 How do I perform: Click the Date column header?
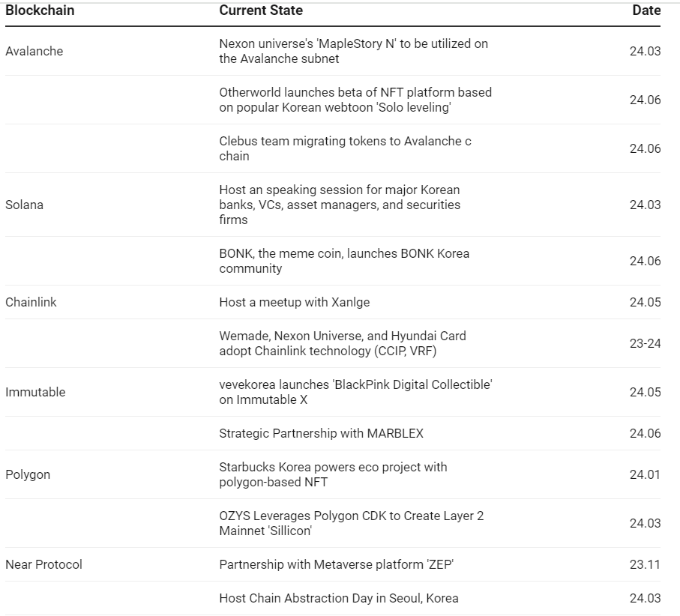[x=646, y=10]
